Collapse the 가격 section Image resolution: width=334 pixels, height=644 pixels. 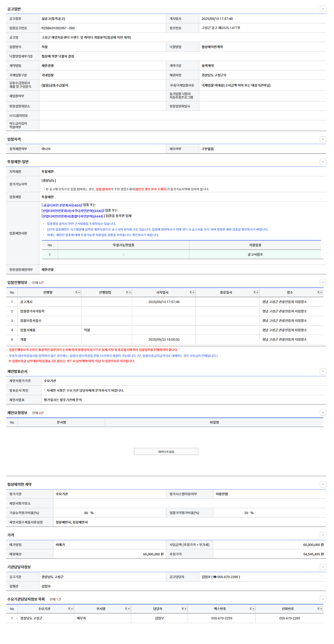coord(323,535)
